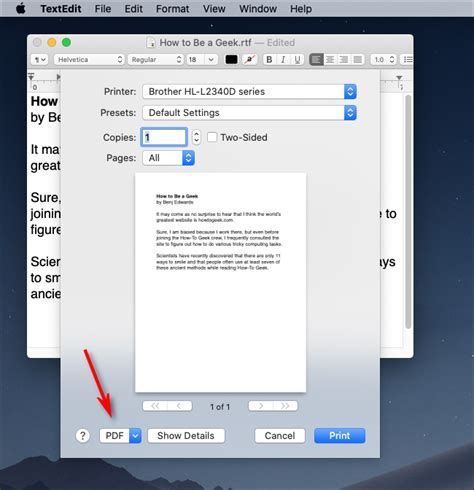The width and height of the screenshot is (474, 490).
Task: Open the black text color swatch
Action: [x=232, y=60]
